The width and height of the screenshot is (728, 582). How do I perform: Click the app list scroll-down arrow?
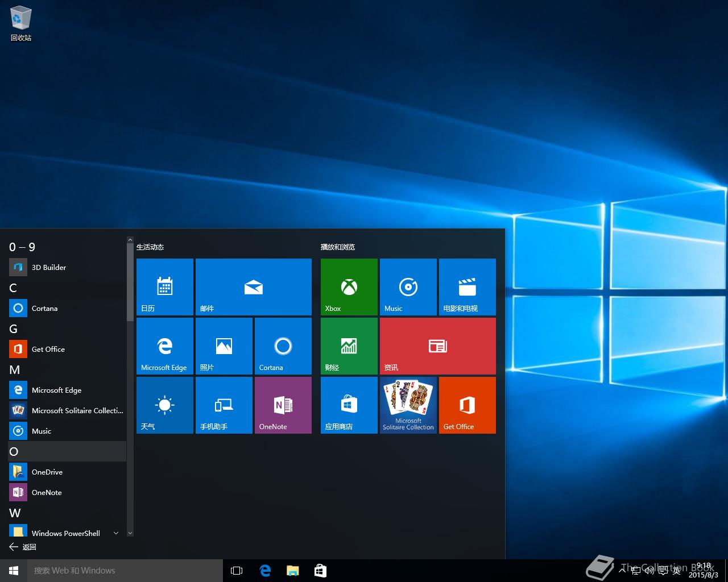pos(130,533)
